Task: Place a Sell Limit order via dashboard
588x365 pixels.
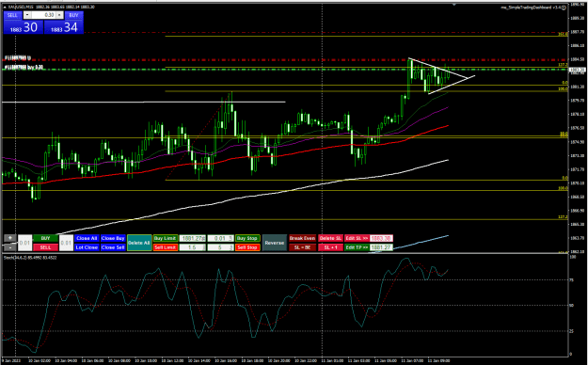Action: coord(166,247)
